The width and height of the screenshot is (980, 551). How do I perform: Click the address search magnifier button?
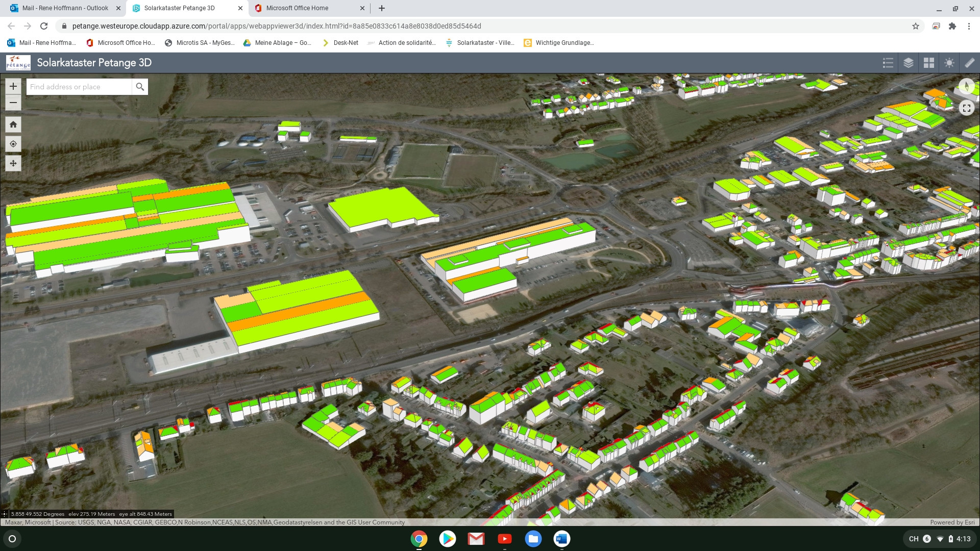[140, 87]
